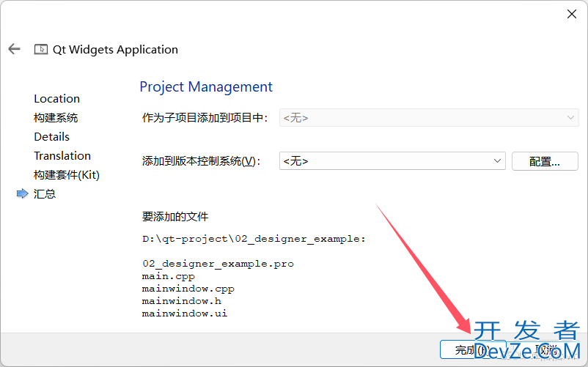This screenshot has width=588, height=367.
Task: Click the blue arrow beside 汇总
Action: tap(23, 193)
